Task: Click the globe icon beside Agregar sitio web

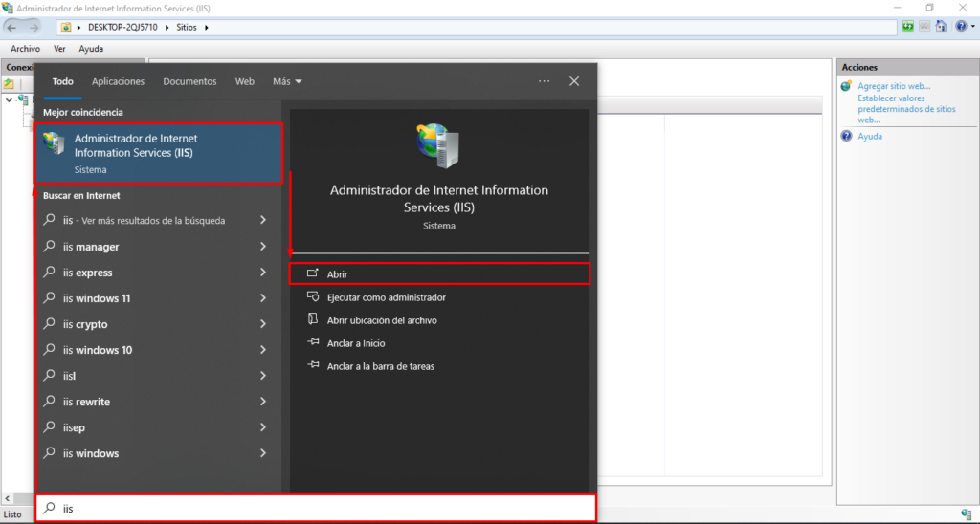Action: [846, 86]
